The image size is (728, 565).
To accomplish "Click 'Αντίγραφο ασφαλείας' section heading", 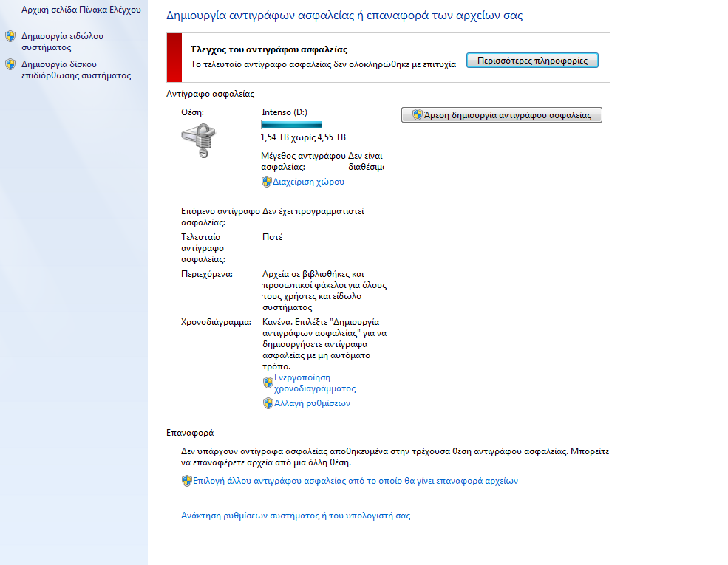I will (211, 95).
